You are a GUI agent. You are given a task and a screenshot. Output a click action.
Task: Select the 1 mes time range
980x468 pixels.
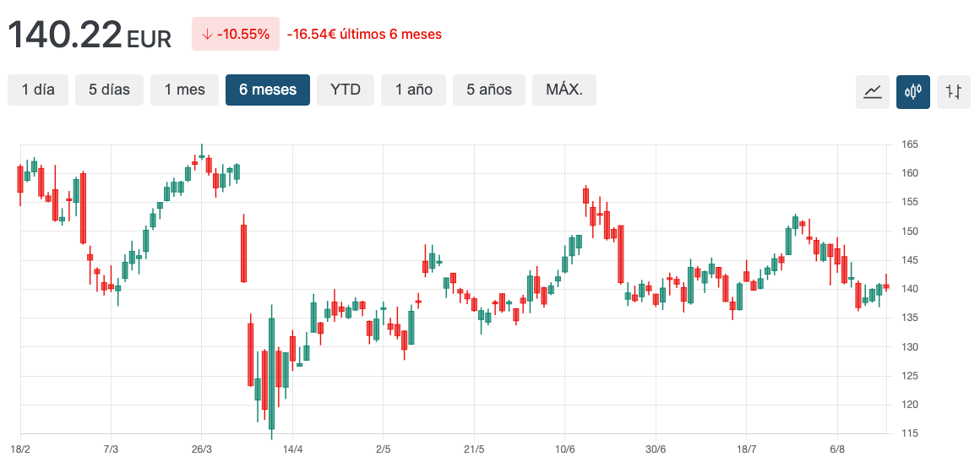(x=184, y=90)
